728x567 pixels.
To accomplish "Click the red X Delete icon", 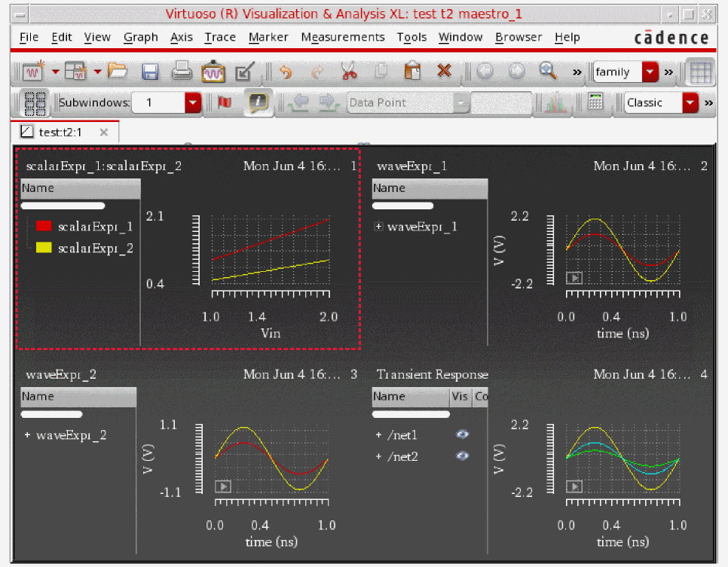I will click(x=444, y=72).
